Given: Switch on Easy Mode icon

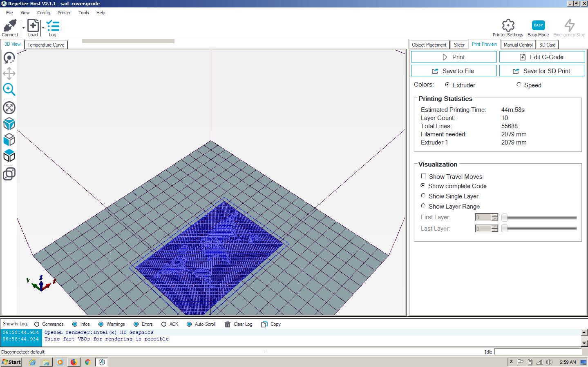Looking at the screenshot, I should click(538, 25).
